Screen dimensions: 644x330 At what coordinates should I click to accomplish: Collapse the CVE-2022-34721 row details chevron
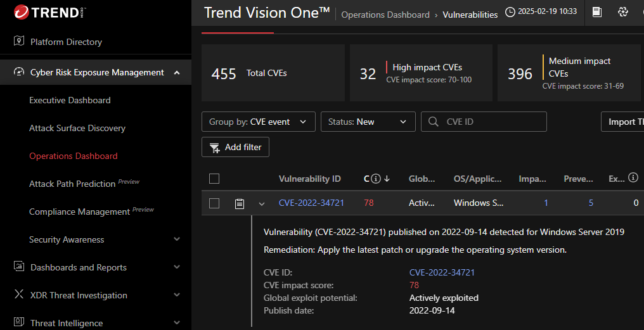261,203
